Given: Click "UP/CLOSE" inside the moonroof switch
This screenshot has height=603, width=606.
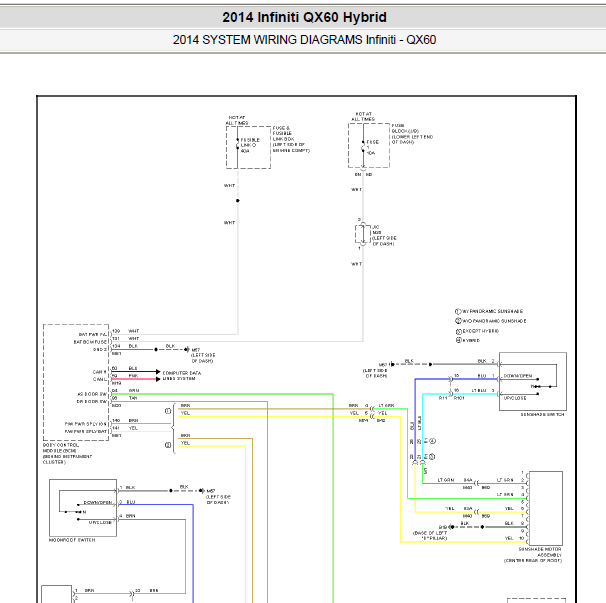Looking at the screenshot, I should tap(100, 523).
